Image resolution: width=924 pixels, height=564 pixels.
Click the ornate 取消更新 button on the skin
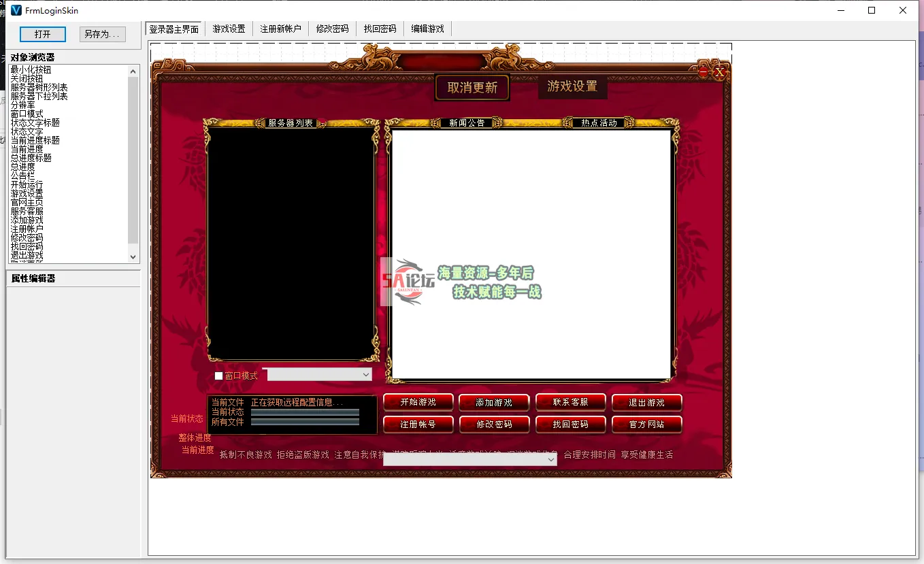(472, 87)
